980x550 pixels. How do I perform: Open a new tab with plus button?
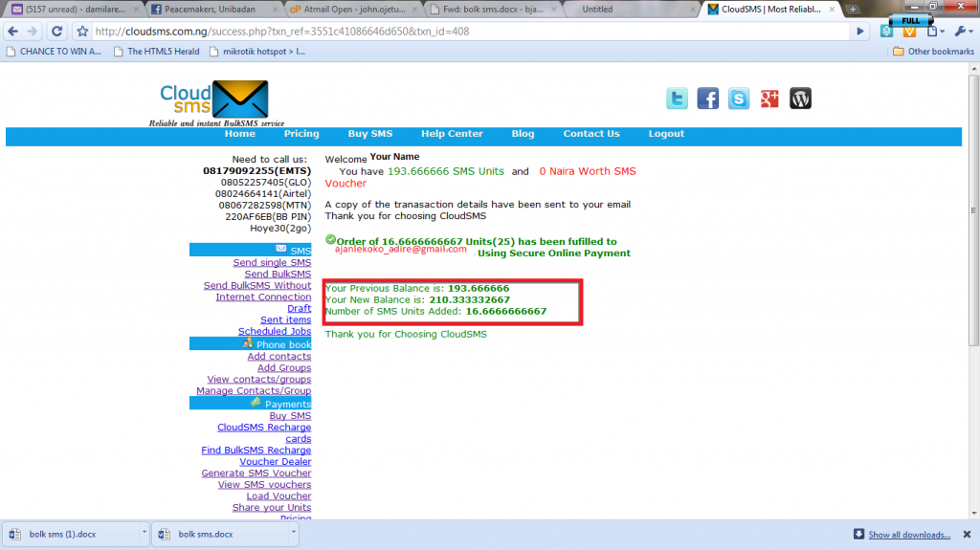[853, 10]
